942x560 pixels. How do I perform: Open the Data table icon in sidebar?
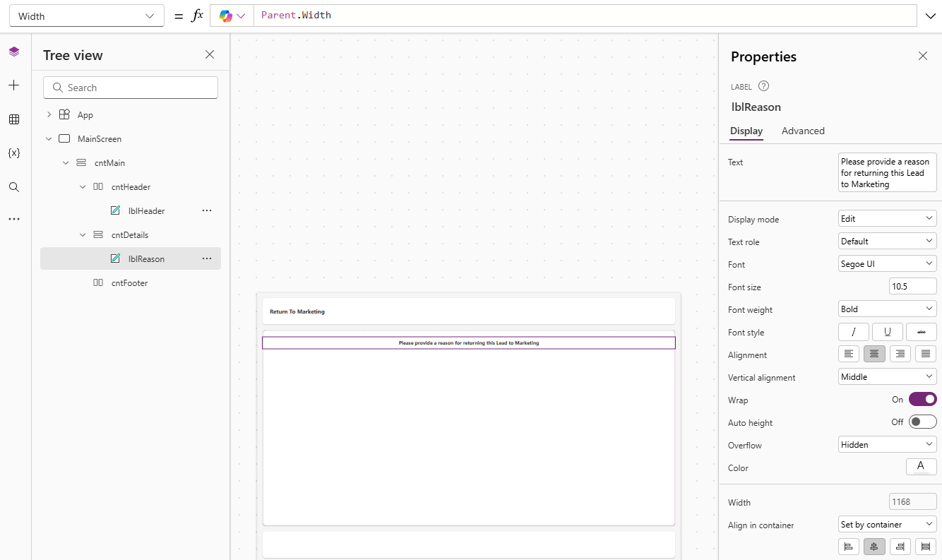tap(14, 119)
